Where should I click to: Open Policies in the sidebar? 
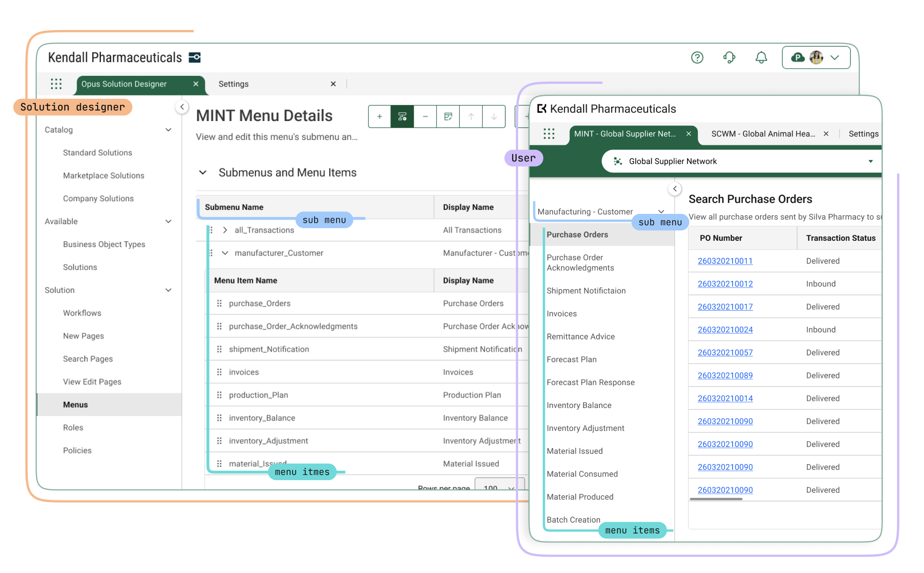[x=77, y=450]
